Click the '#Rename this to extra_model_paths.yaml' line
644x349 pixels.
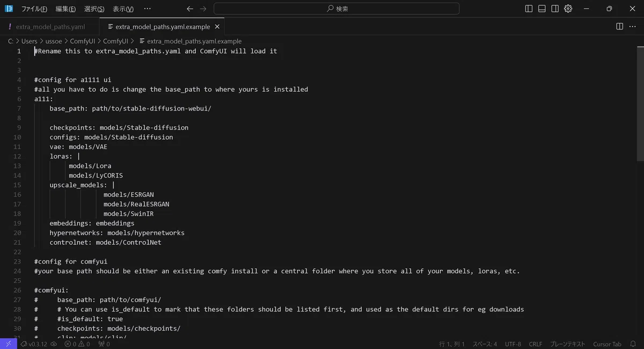tap(156, 51)
